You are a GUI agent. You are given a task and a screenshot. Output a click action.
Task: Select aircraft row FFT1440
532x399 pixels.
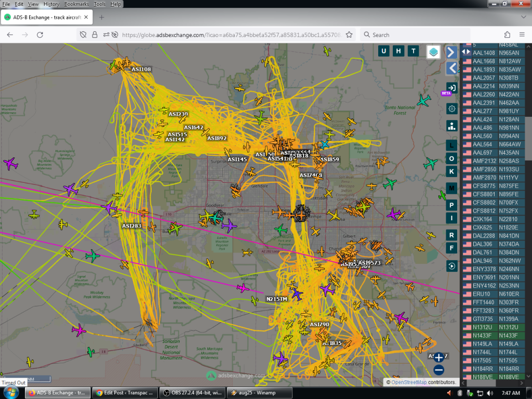pos(494,302)
